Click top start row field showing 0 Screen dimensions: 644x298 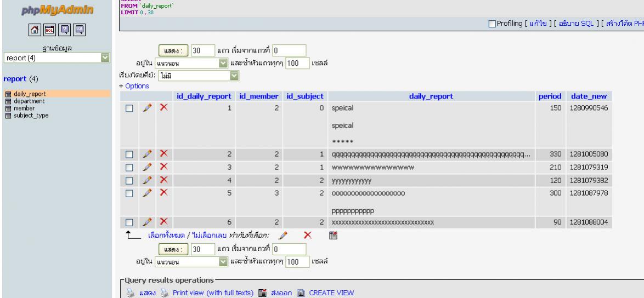tap(289, 51)
